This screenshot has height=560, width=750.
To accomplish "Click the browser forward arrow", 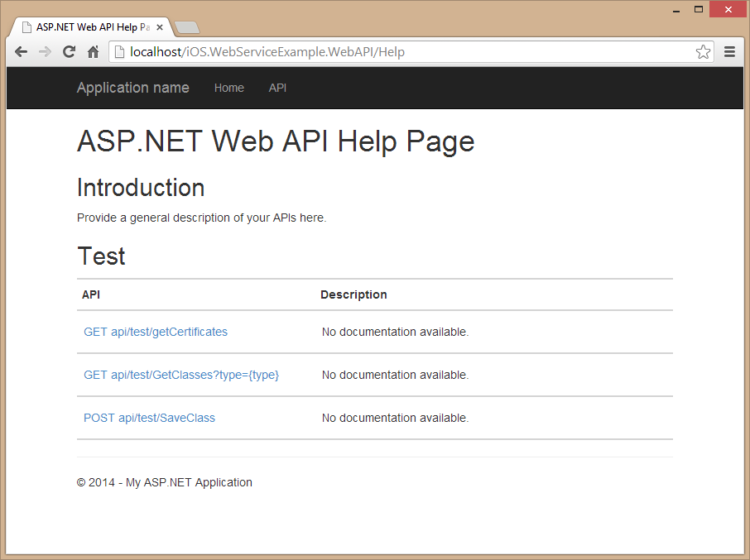I will (45, 51).
